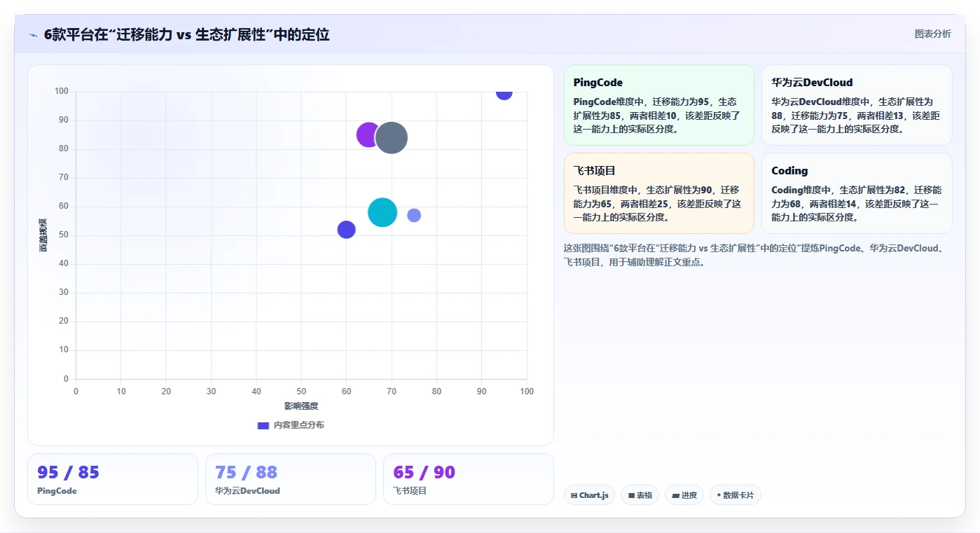Click the 飞书项目 label under 65 / 90
This screenshot has height=533, width=980.
410,491
